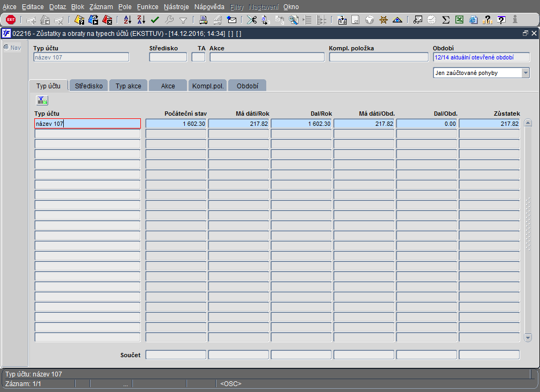Viewport: 540px width, 392px height.
Task: Restore the inner form window
Action: point(525,33)
